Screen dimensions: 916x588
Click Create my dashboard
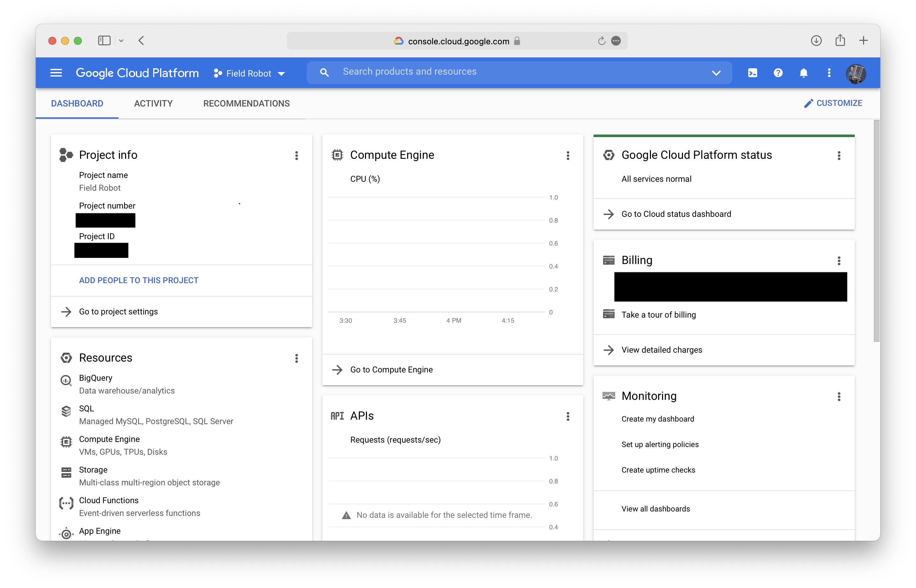pyautogui.click(x=658, y=419)
